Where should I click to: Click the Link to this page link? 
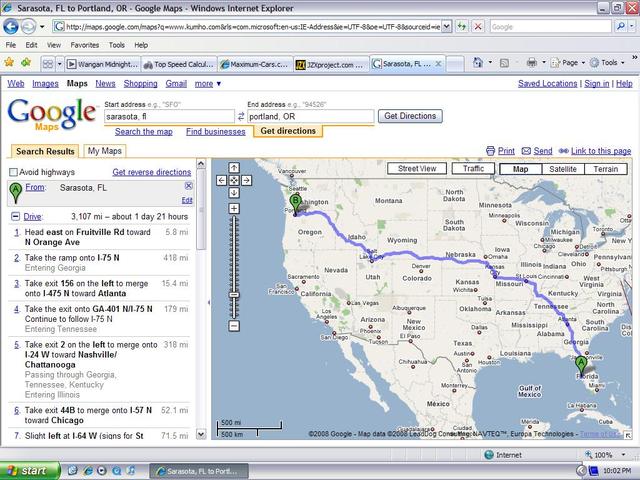(x=601, y=151)
